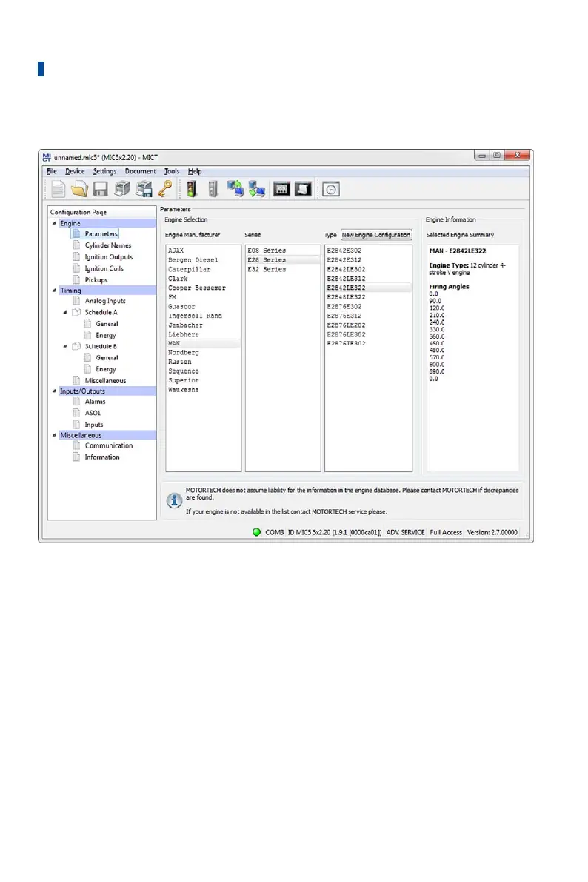The image size is (588, 882).
Task: Click the first printer toolbar icon
Action: [x=122, y=189]
